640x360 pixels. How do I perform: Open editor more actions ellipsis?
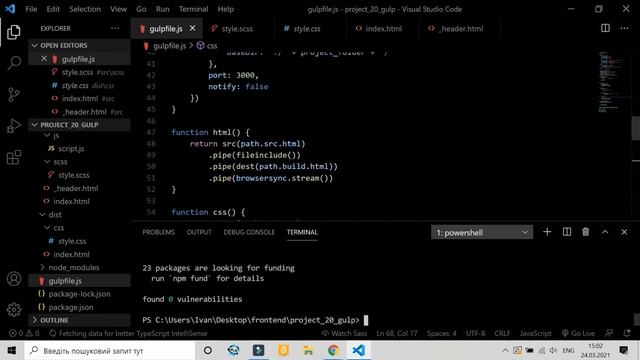[624, 28]
